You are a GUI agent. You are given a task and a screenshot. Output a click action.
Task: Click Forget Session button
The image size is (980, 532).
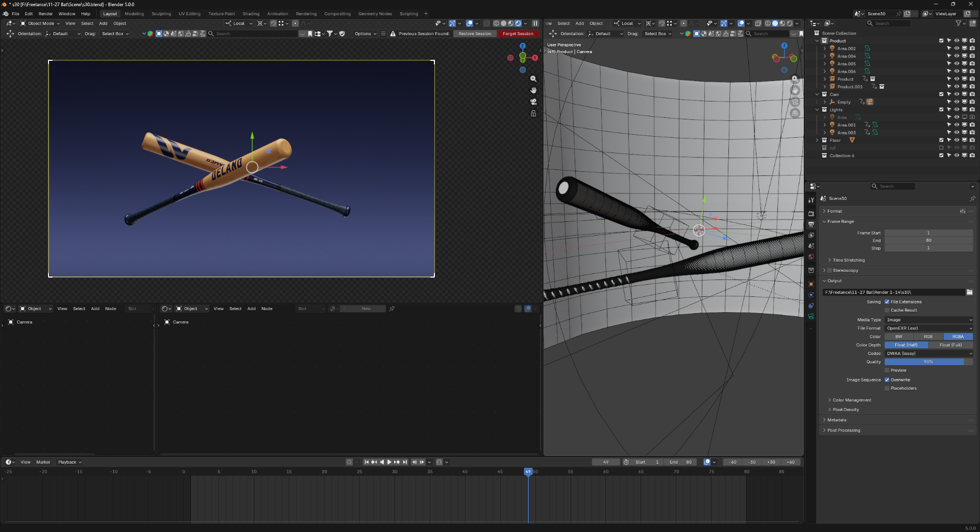click(518, 34)
